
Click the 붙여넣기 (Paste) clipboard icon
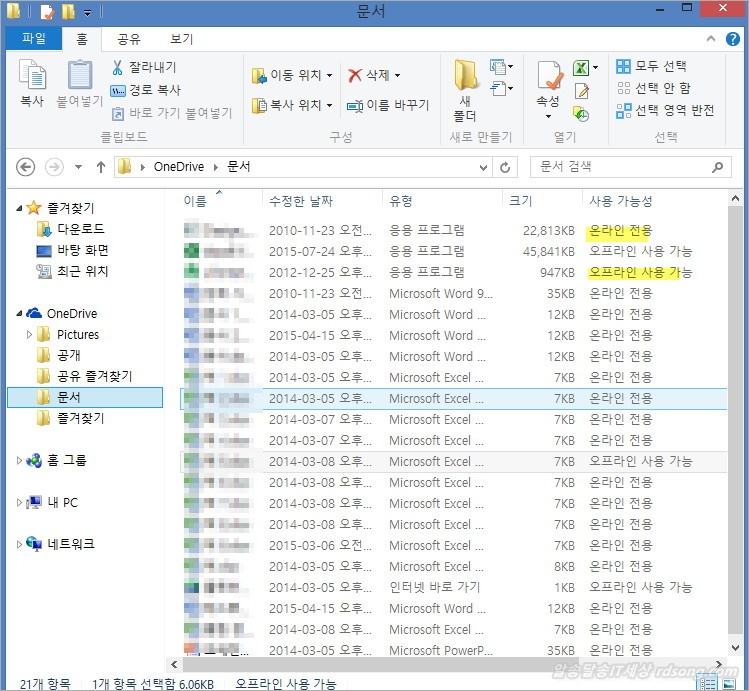point(80,83)
